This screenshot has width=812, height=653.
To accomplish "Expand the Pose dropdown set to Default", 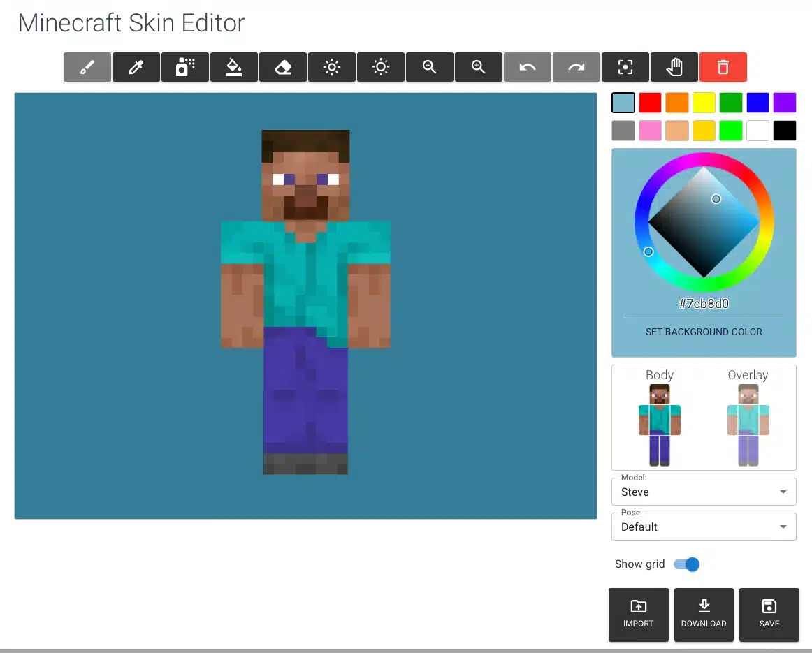I will (x=704, y=527).
